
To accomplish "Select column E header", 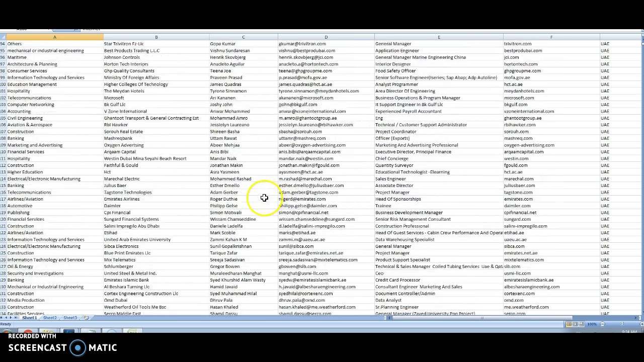I will tap(439, 37).
